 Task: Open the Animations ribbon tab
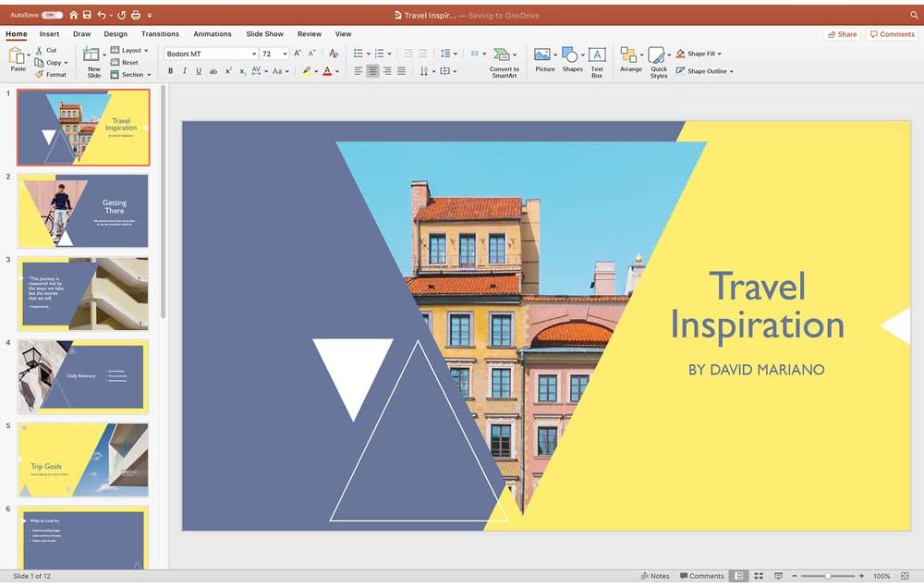(x=213, y=33)
